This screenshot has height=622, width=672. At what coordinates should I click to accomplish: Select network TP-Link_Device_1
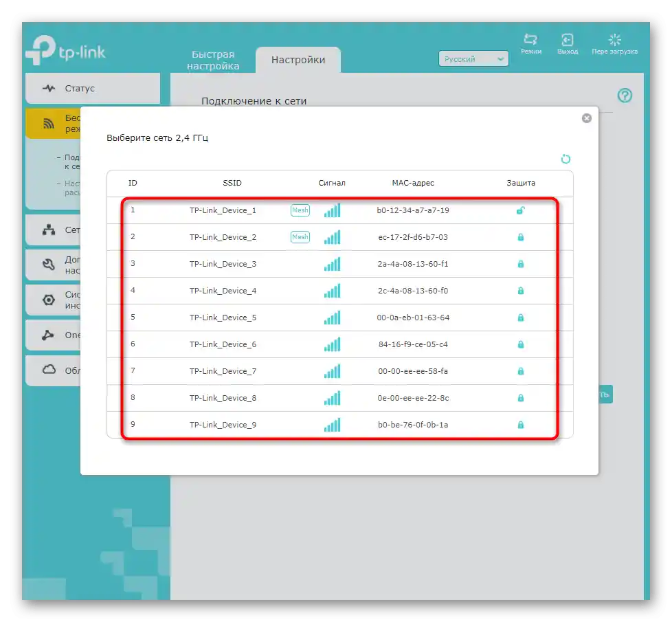pyautogui.click(x=340, y=210)
